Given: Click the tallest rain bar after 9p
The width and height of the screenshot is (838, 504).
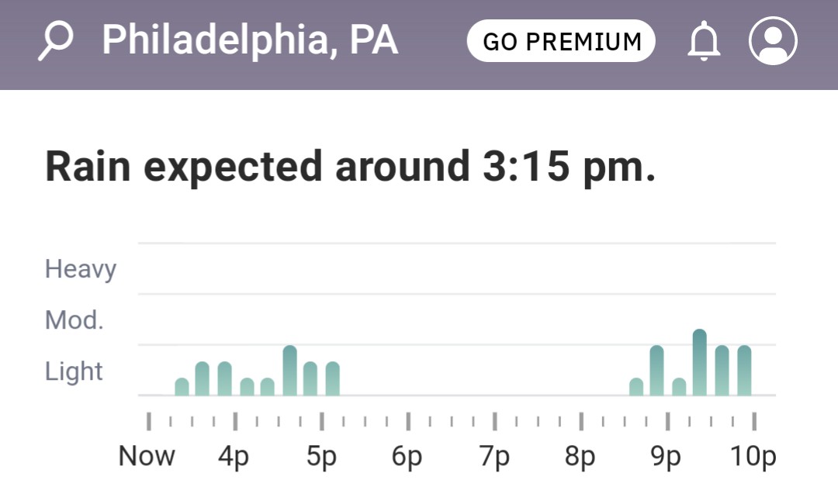Looking at the screenshot, I should [700, 363].
